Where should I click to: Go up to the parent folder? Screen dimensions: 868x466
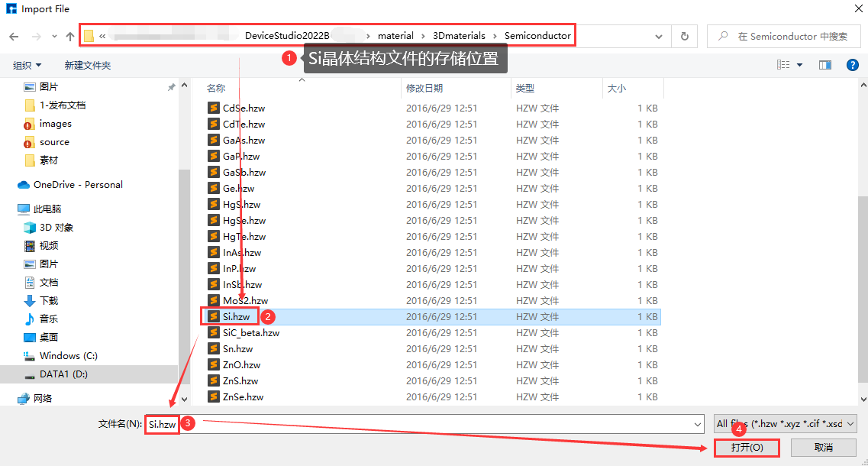[x=69, y=35]
